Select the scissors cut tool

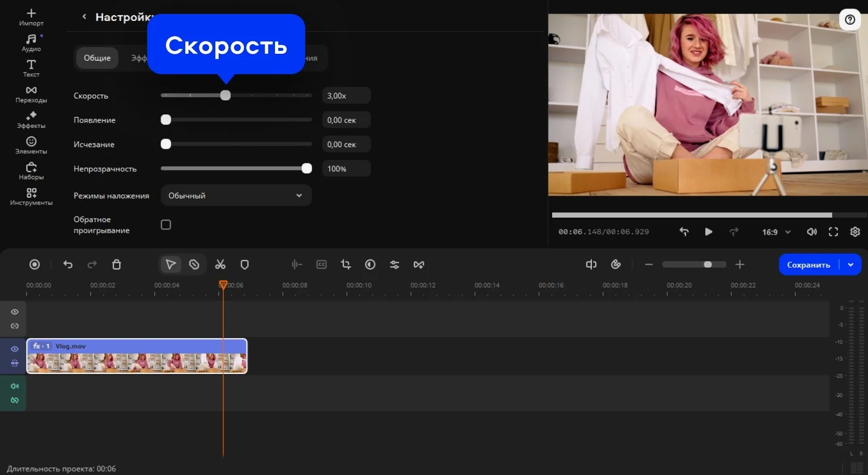(220, 264)
